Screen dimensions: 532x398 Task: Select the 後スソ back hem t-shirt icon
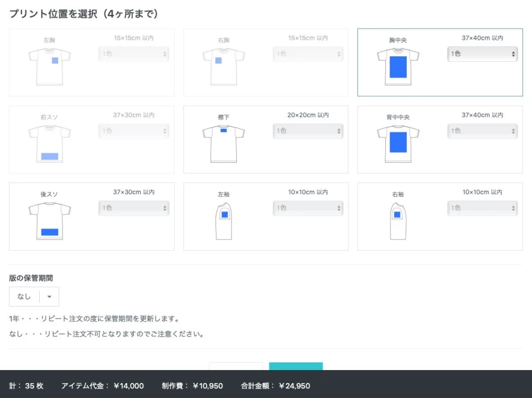point(50,221)
